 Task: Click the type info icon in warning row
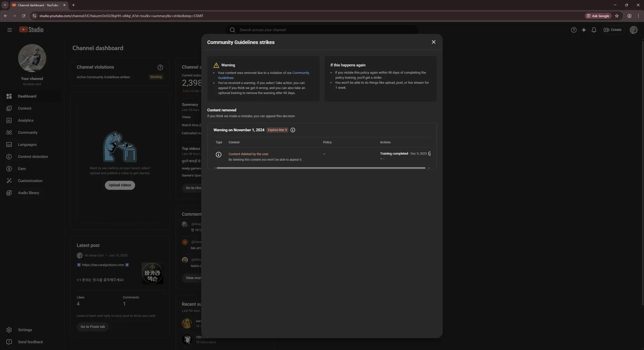coord(218,155)
